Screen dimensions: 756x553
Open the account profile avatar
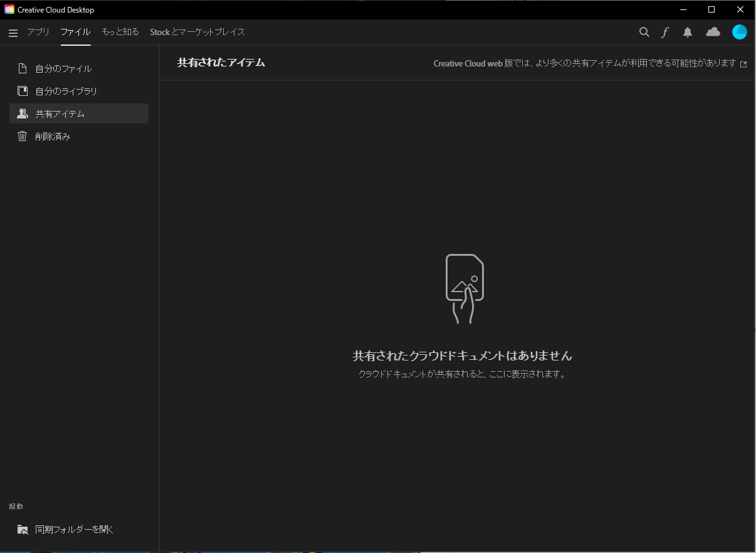(740, 32)
